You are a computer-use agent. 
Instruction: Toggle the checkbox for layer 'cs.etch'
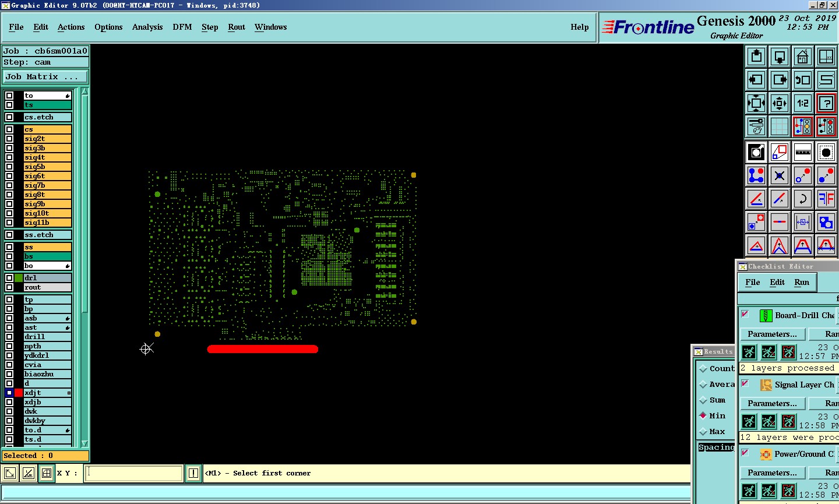[x=9, y=117]
